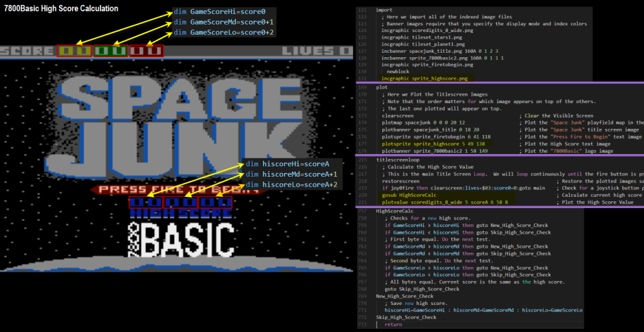Click the PRESS FIRE TO BEGIN banner

[x=170, y=189]
